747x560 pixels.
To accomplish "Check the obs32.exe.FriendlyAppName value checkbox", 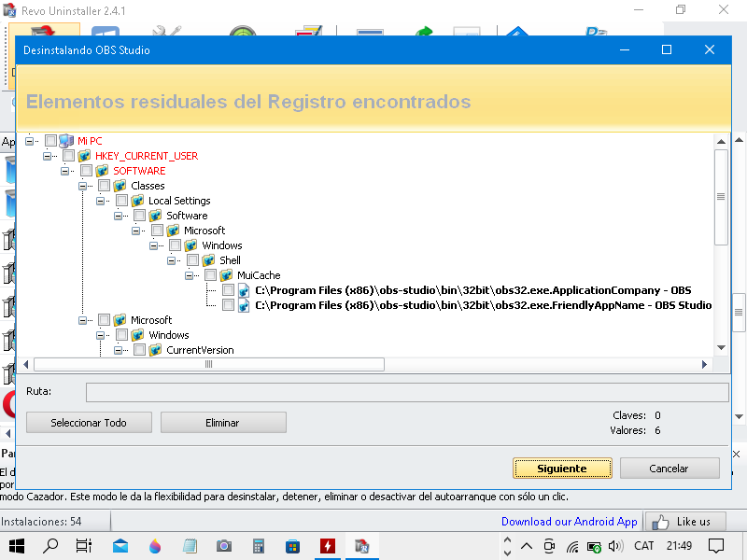I will click(x=228, y=305).
